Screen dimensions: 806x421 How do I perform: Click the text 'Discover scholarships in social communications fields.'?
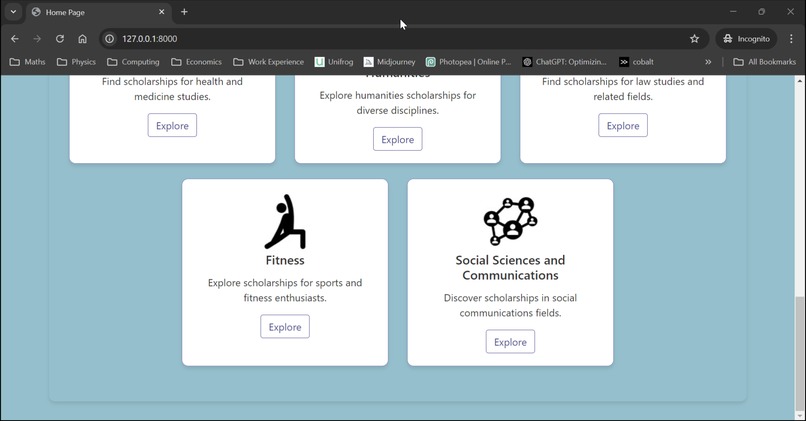(x=510, y=305)
